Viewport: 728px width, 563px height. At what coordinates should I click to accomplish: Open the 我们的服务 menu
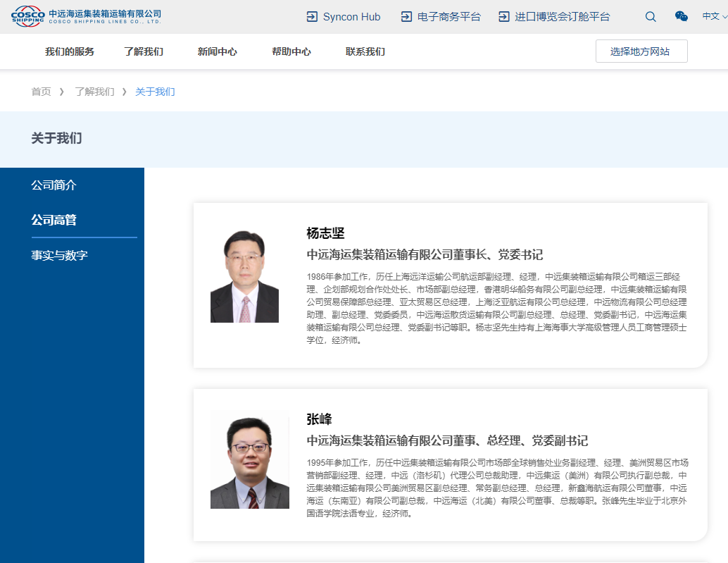[70, 51]
